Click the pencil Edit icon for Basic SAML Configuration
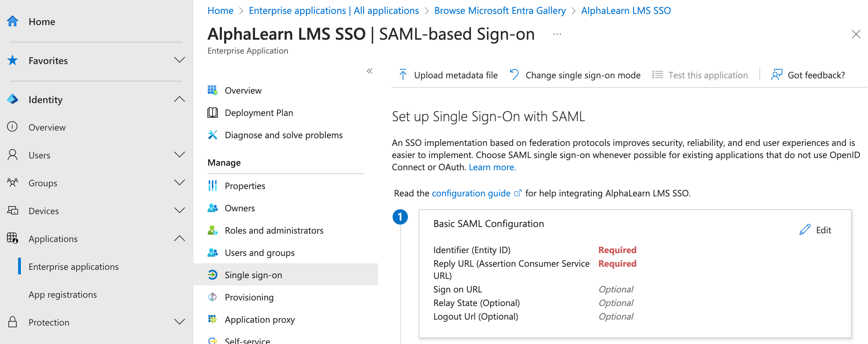 point(805,230)
